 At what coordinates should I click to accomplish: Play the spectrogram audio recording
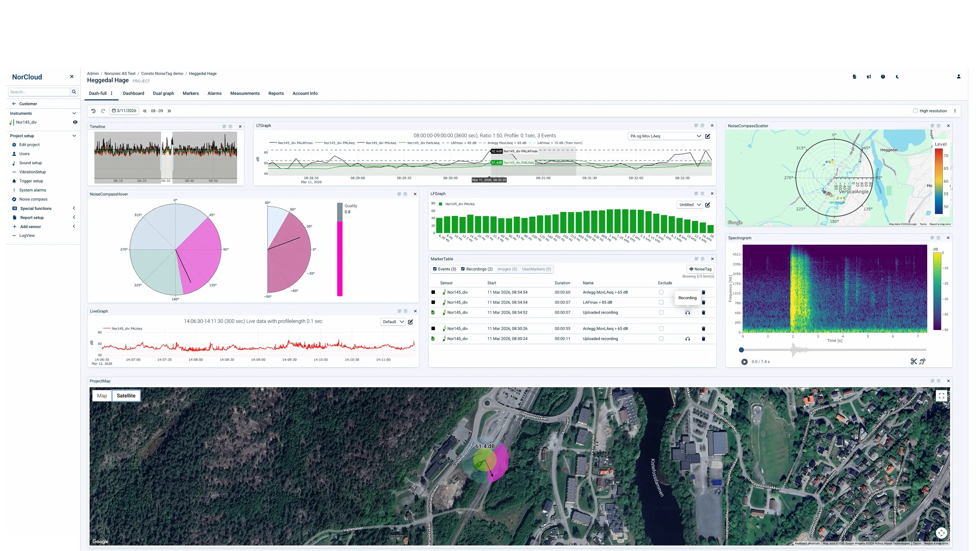pos(744,362)
